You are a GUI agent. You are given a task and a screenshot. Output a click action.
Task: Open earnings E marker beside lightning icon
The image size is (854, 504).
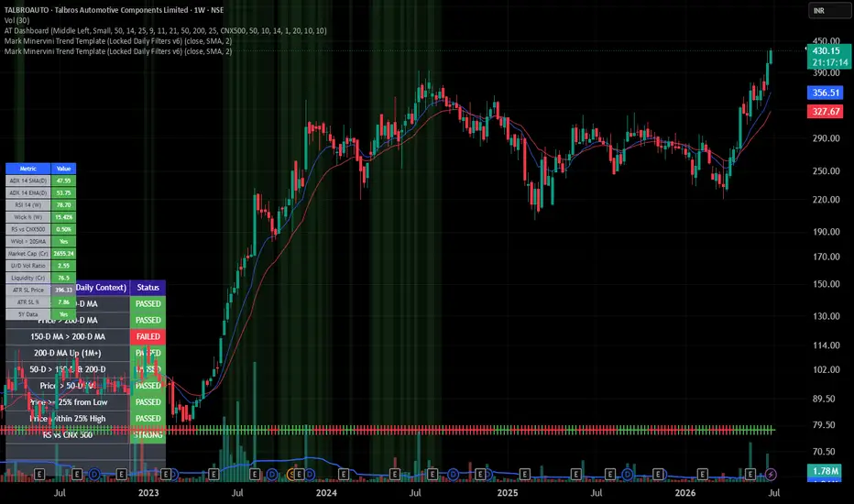coord(750,475)
